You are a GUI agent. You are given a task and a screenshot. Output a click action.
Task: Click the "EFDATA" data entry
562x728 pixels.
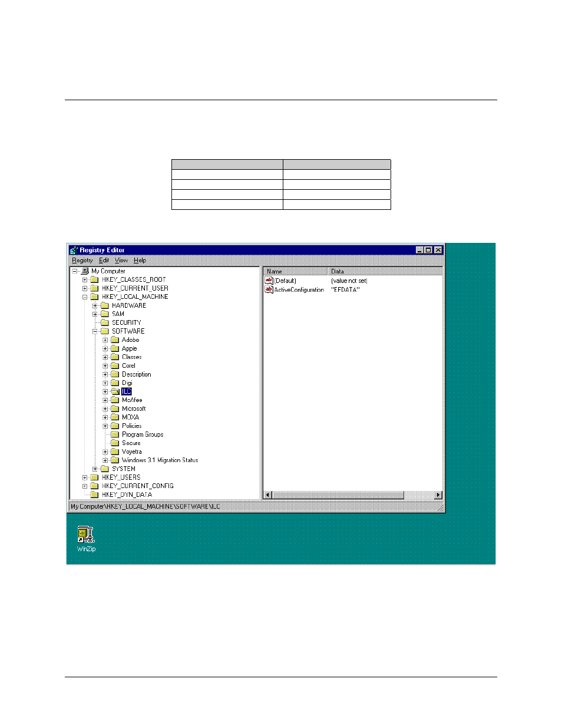[345, 290]
